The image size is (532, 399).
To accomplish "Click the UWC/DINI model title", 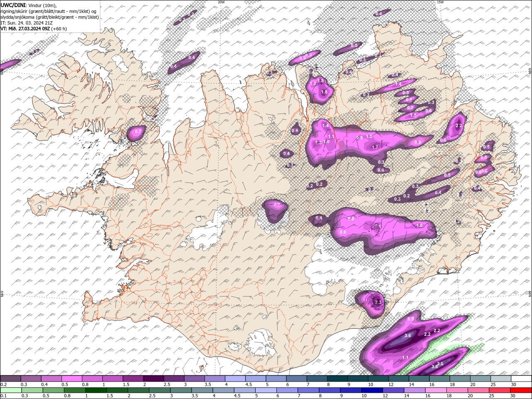I will pyautogui.click(x=13, y=5).
